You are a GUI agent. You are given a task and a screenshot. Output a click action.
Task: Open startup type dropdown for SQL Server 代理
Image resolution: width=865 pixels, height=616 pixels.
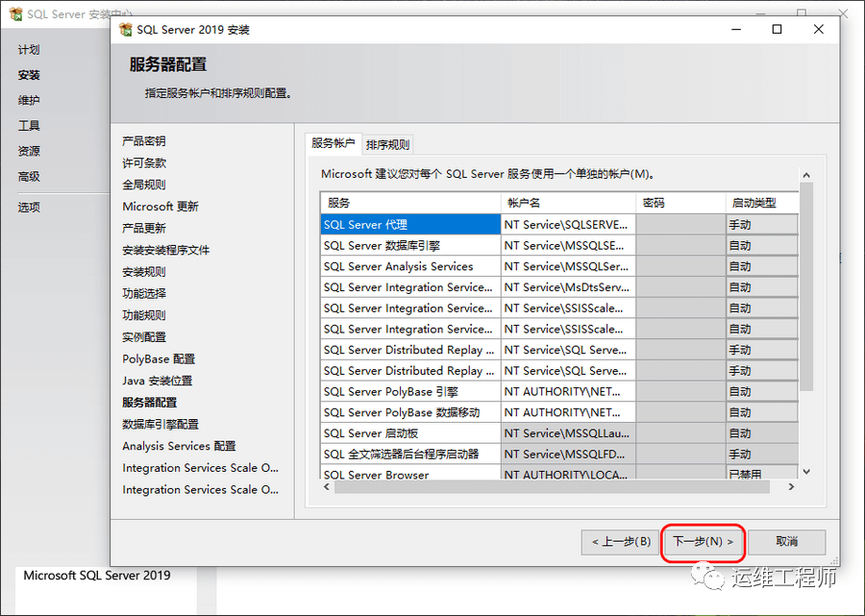pyautogui.click(x=762, y=225)
